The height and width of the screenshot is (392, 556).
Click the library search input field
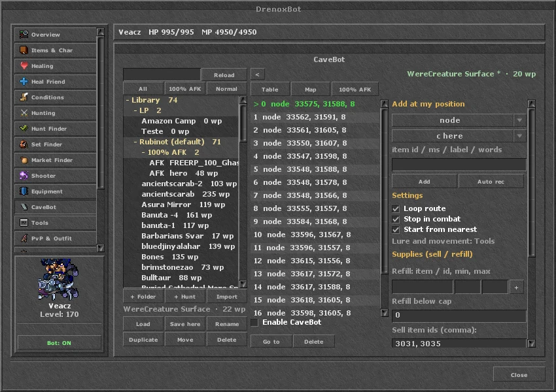(162, 74)
